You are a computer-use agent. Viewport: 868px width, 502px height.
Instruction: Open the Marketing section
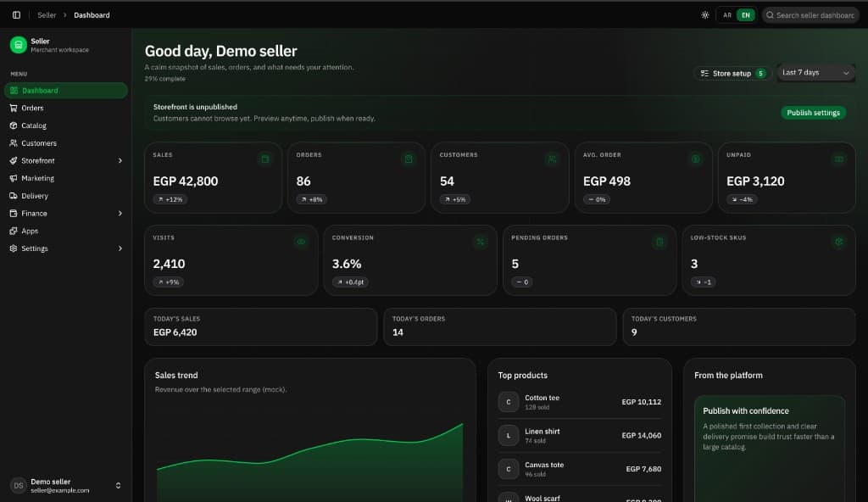click(66, 178)
